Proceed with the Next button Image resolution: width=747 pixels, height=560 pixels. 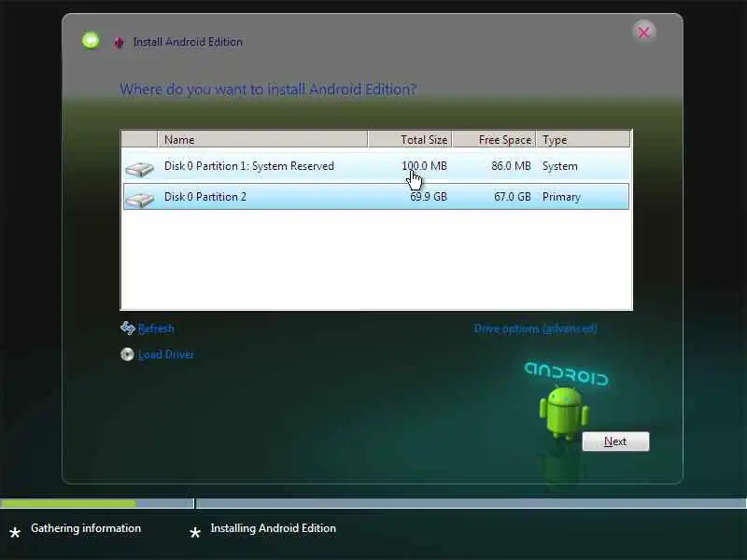click(615, 441)
